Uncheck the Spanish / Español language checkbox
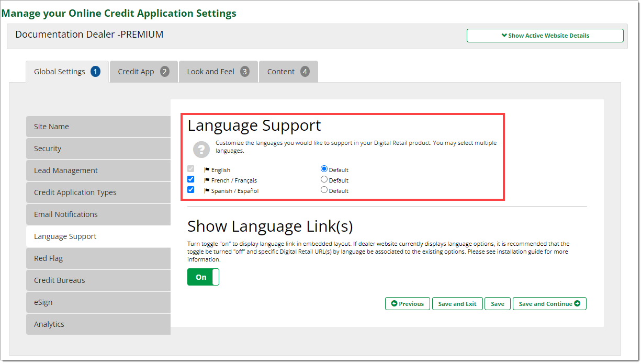This screenshot has height=364, width=642. [x=191, y=190]
